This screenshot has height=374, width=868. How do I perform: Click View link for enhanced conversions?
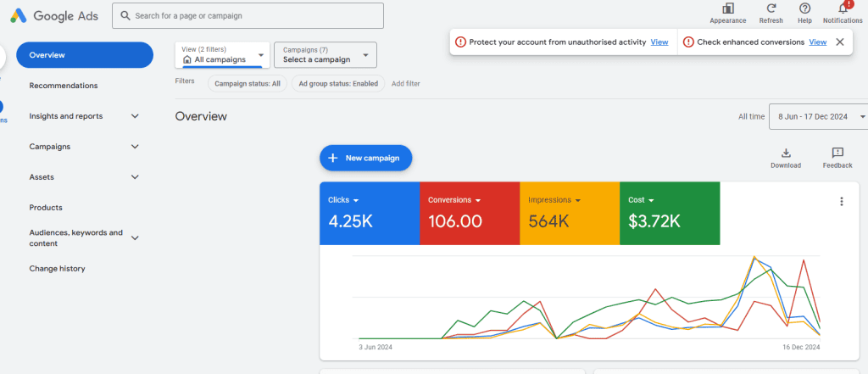coord(817,42)
